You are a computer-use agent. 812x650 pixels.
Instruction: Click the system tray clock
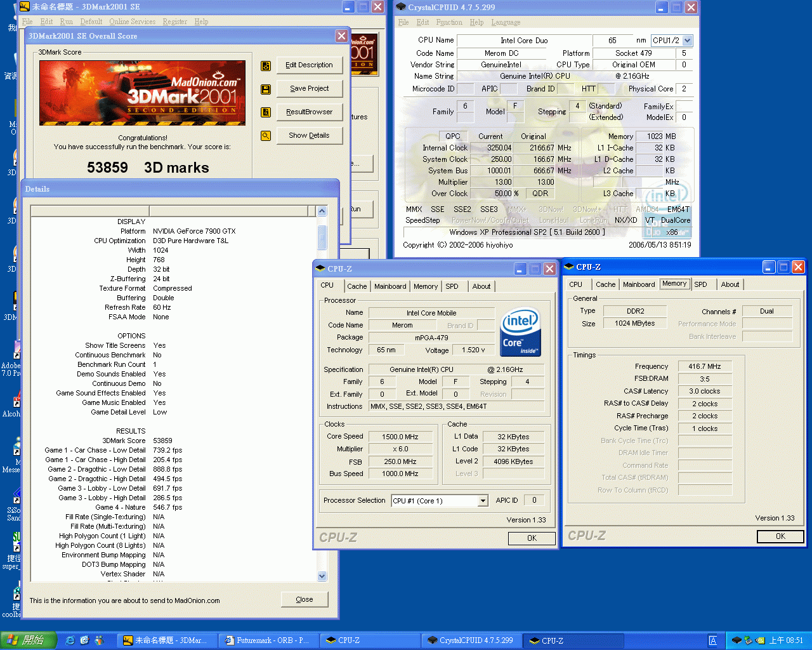click(x=786, y=640)
